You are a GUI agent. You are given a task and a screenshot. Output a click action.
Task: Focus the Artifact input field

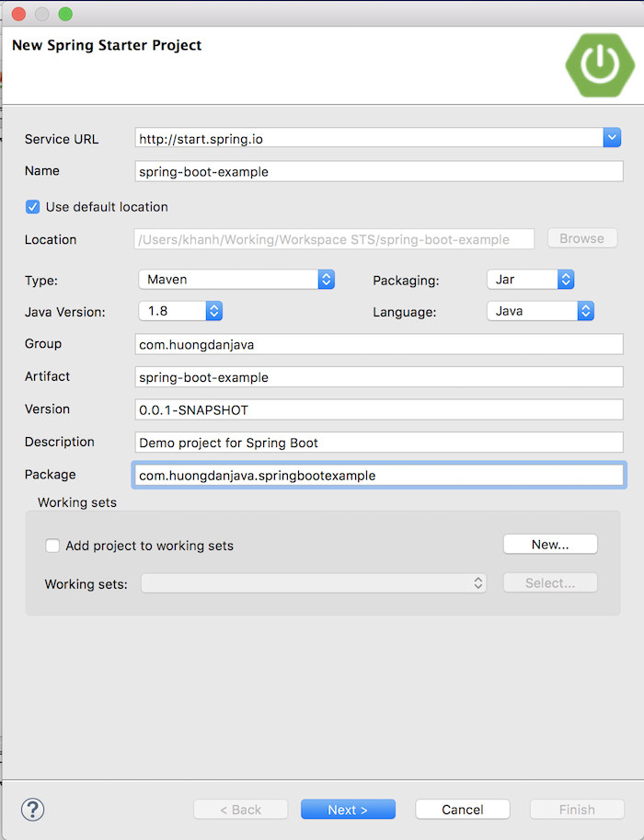[379, 376]
